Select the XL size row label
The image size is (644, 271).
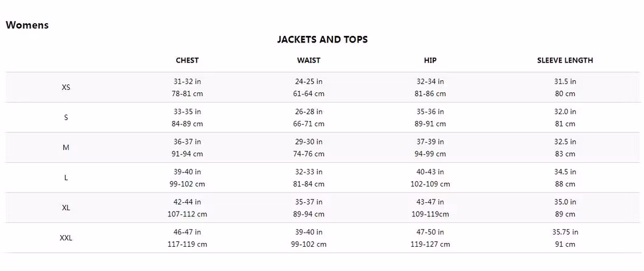tap(66, 208)
